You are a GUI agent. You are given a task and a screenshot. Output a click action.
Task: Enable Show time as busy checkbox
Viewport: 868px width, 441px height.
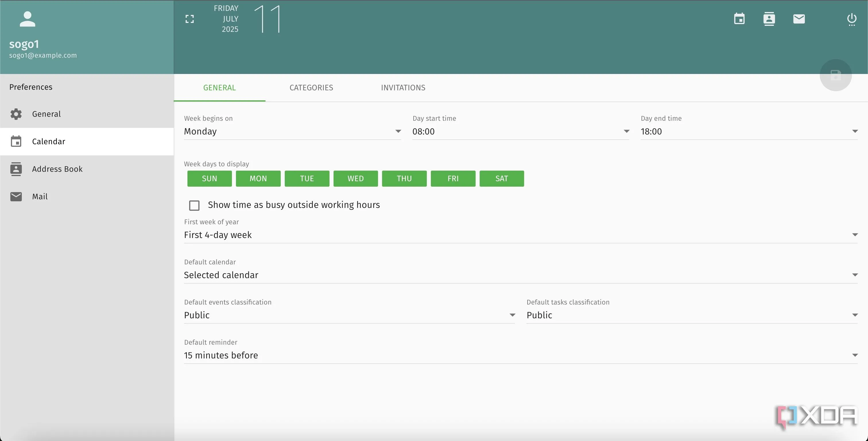pyautogui.click(x=194, y=205)
